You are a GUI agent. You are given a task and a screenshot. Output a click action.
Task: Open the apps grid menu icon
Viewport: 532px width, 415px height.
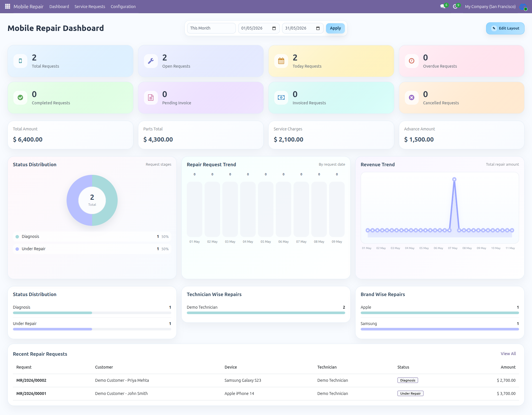click(x=7, y=6)
